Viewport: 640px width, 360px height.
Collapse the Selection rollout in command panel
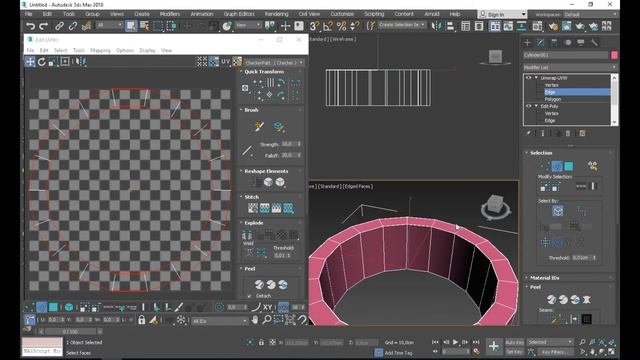(541, 153)
